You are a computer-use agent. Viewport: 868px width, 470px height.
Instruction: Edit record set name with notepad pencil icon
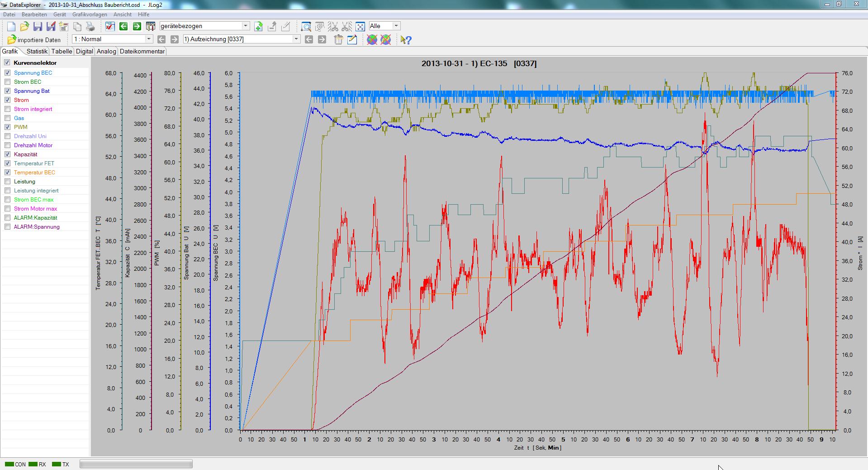tap(352, 40)
